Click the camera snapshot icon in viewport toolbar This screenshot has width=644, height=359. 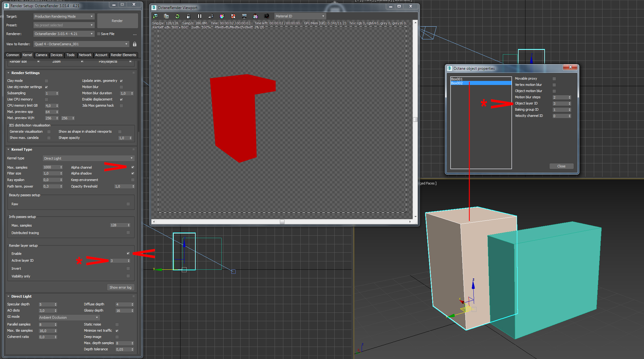click(x=266, y=16)
